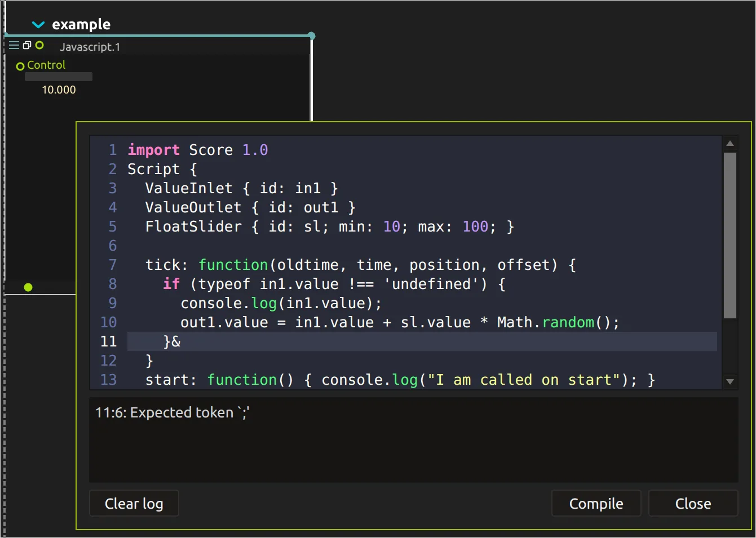The image size is (756, 538).
Task: Click the 'example' interval title
Action: [81, 24]
